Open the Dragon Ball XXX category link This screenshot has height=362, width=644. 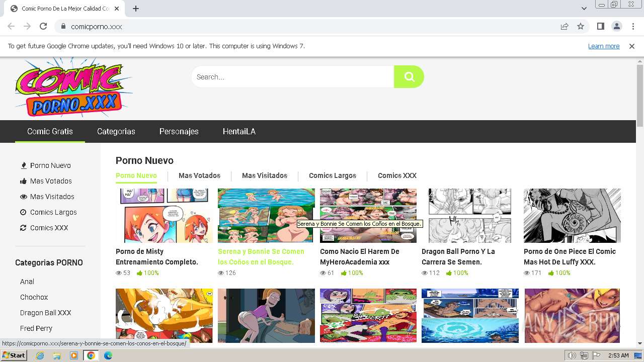(46, 313)
